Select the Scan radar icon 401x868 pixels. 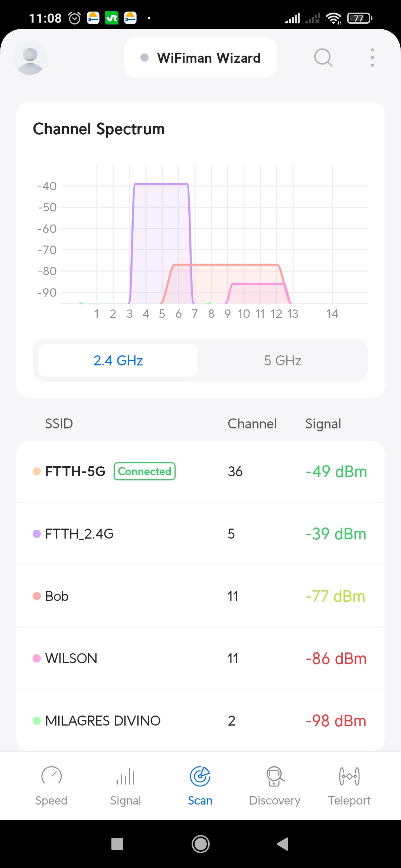[200, 777]
